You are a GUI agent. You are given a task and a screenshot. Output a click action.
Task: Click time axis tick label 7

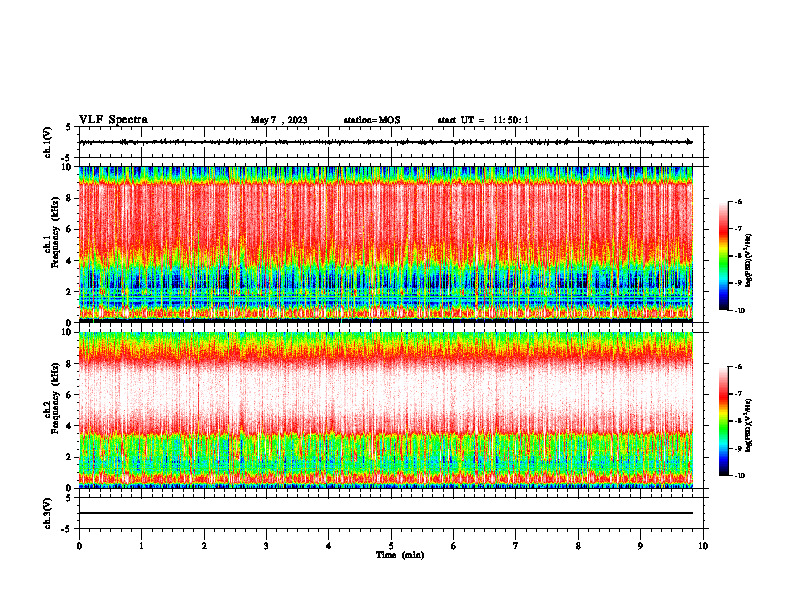click(x=516, y=546)
